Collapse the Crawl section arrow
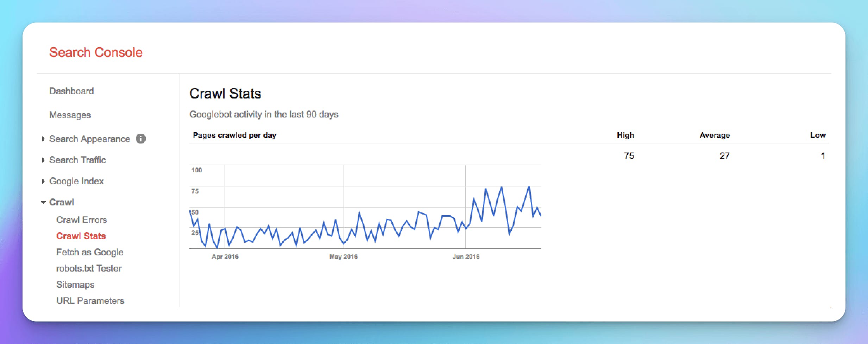 point(43,202)
